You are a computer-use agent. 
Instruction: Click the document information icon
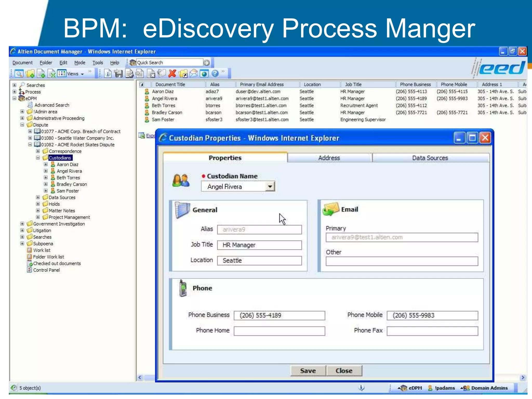[x=108, y=74]
